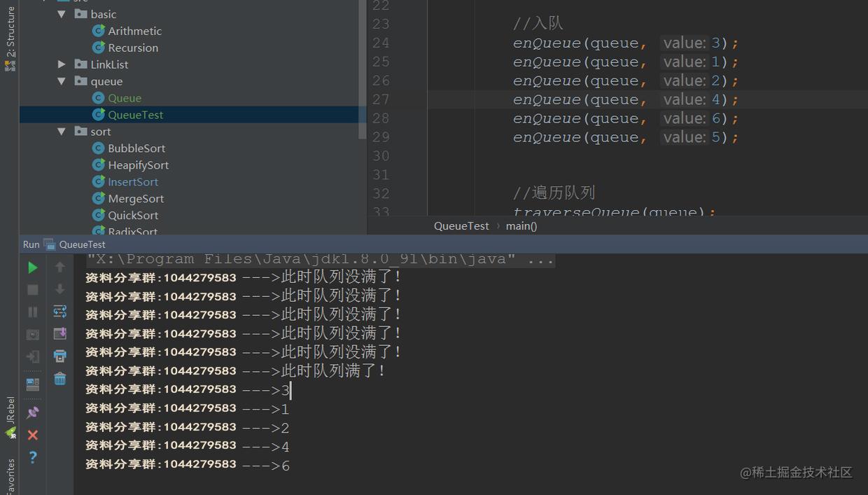Click the Up the stack trace arrow
Viewport: 868px width, 495px height.
59,267
